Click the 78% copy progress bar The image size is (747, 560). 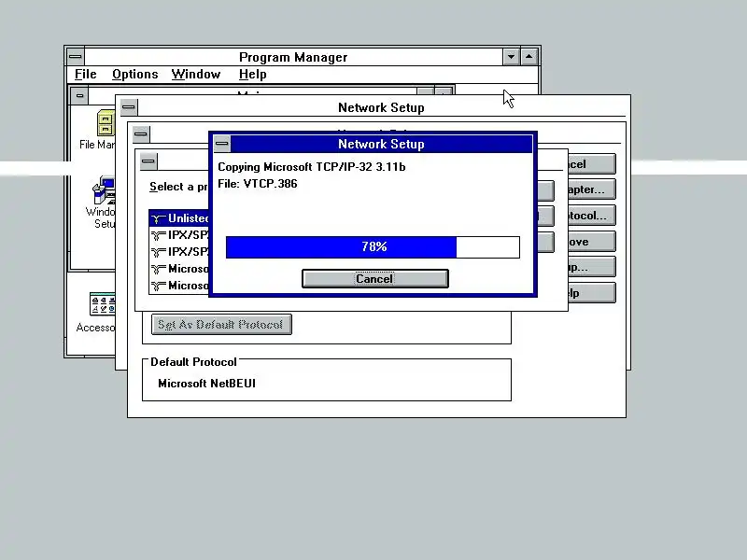(373, 247)
